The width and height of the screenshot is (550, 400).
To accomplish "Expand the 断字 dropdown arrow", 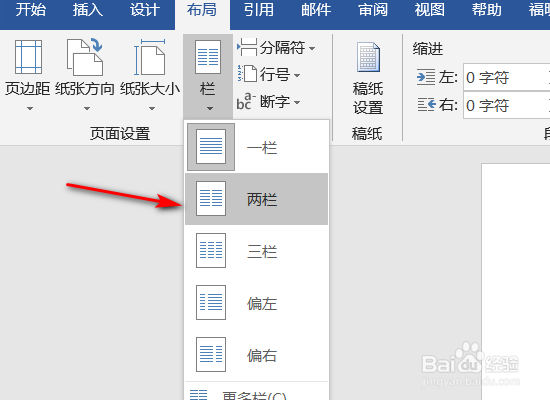I will click(297, 102).
